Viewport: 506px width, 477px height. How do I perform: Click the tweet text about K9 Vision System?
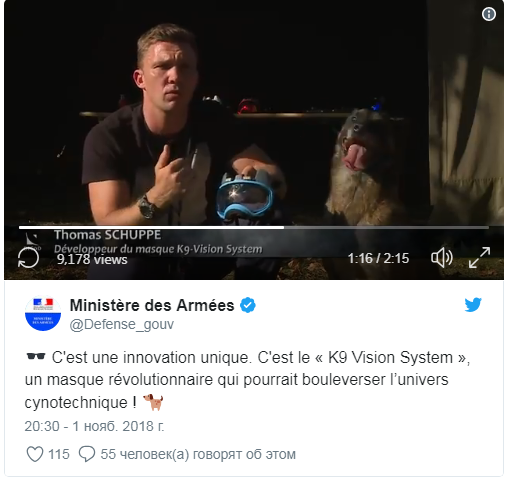click(x=247, y=380)
